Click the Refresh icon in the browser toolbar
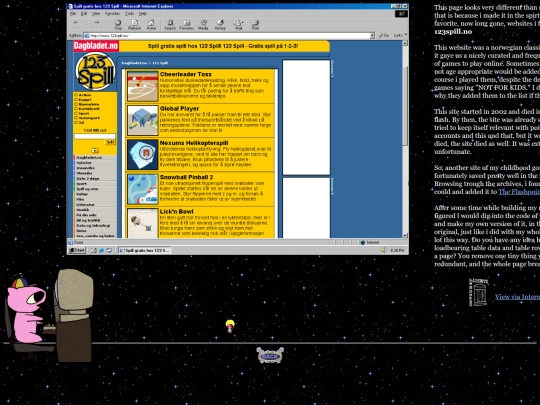The width and height of the screenshot is (540, 405). (134, 23)
